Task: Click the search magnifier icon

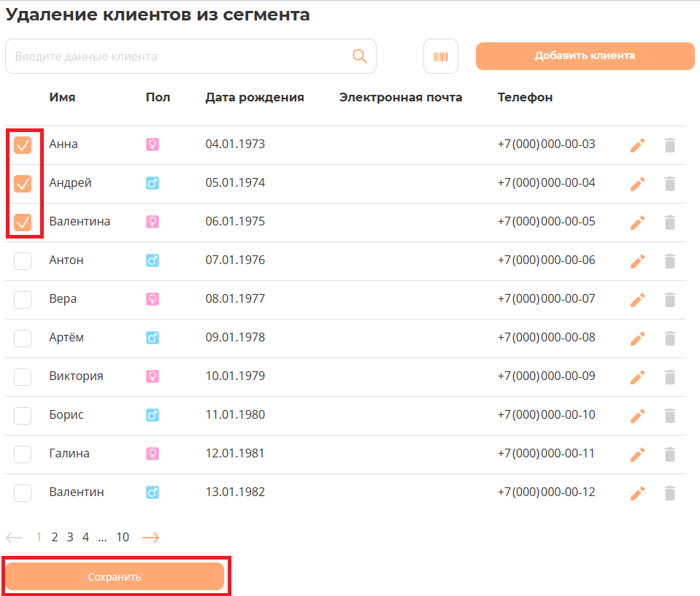Action: (360, 56)
